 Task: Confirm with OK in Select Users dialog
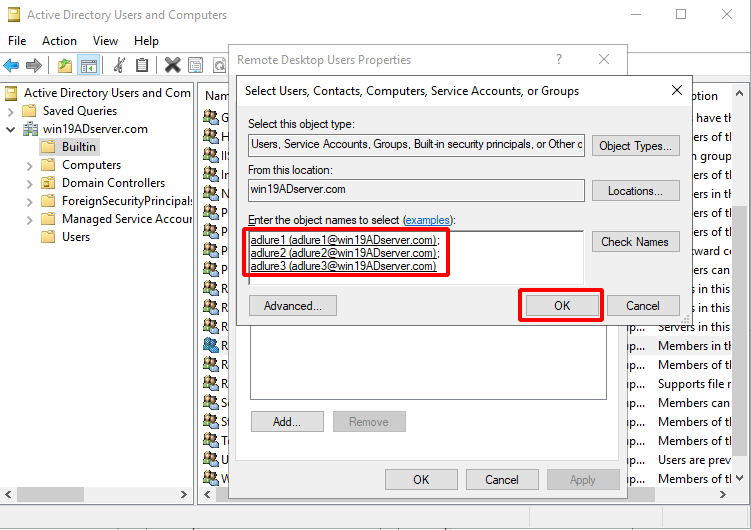click(562, 306)
